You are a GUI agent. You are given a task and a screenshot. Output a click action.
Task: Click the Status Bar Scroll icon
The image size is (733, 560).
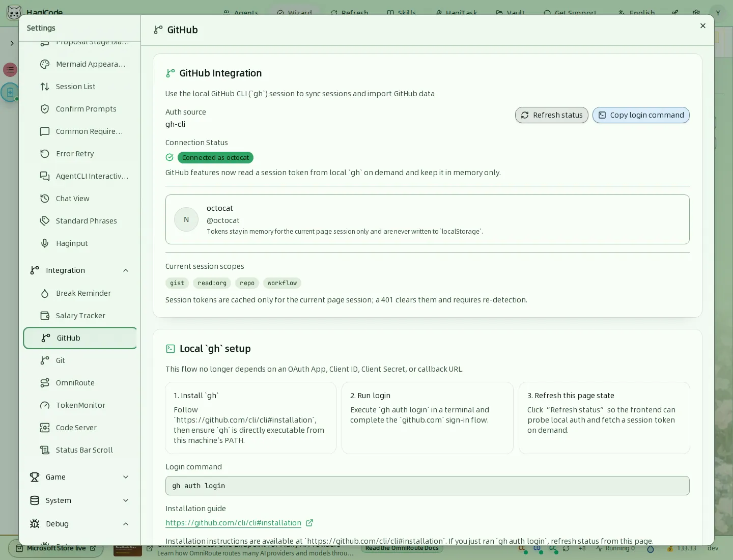[x=45, y=450]
